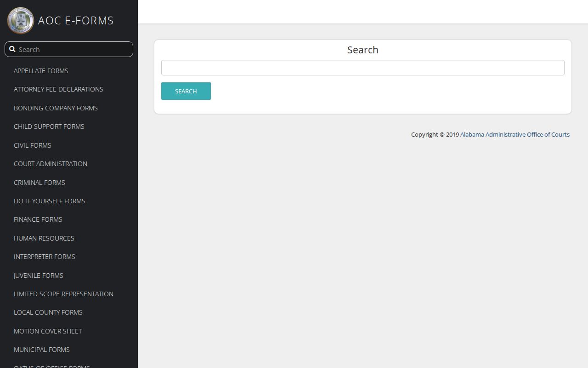Open CIVIL FORMS section

(33, 145)
